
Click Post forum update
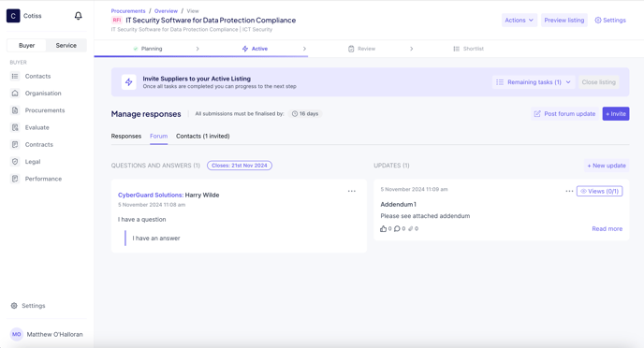pyautogui.click(x=564, y=114)
